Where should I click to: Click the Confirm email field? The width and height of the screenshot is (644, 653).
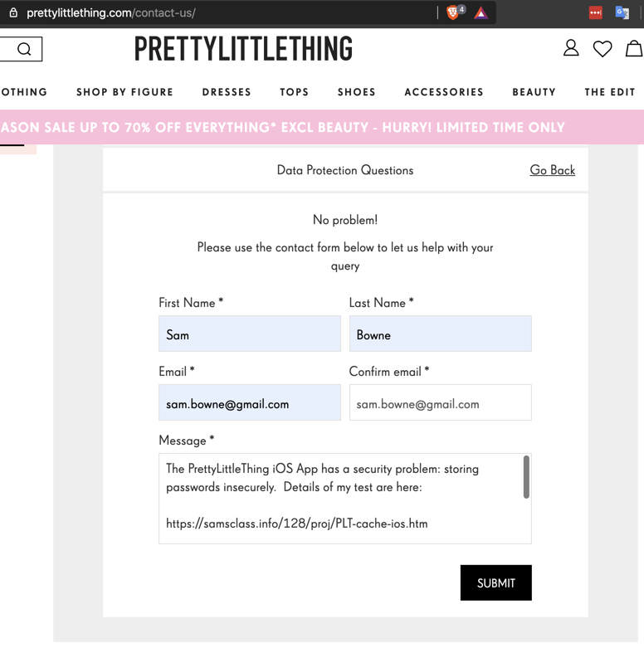pyautogui.click(x=440, y=403)
